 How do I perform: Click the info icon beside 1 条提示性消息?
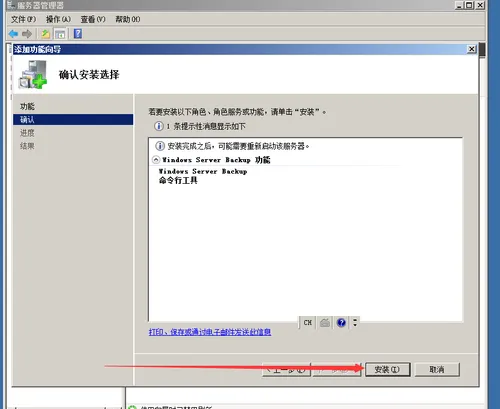pos(159,126)
